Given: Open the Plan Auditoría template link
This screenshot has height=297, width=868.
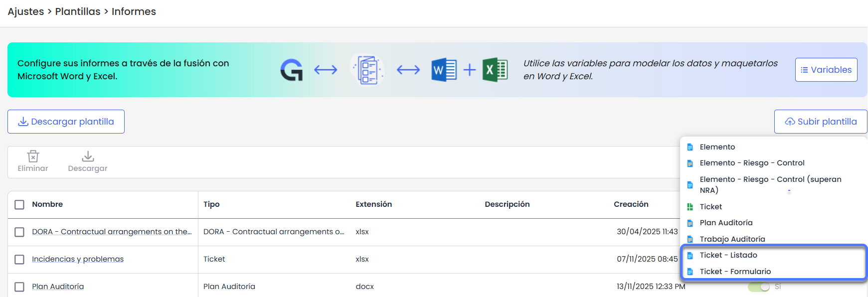Looking at the screenshot, I should click(x=58, y=287).
